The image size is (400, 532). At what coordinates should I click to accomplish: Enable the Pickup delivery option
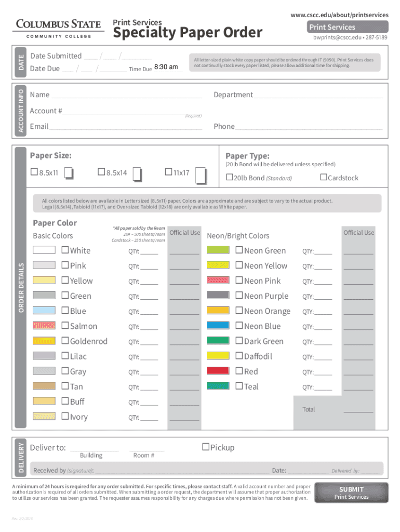[206, 447]
